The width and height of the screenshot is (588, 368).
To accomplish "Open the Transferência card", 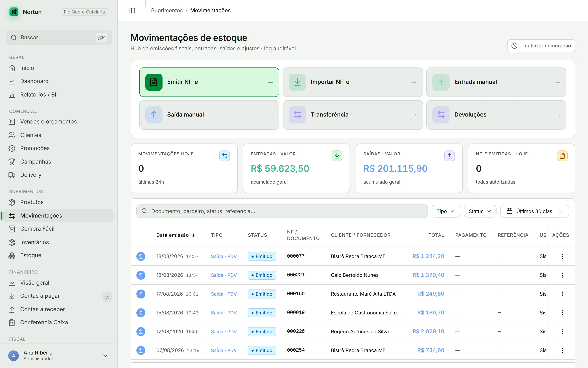I will (353, 115).
